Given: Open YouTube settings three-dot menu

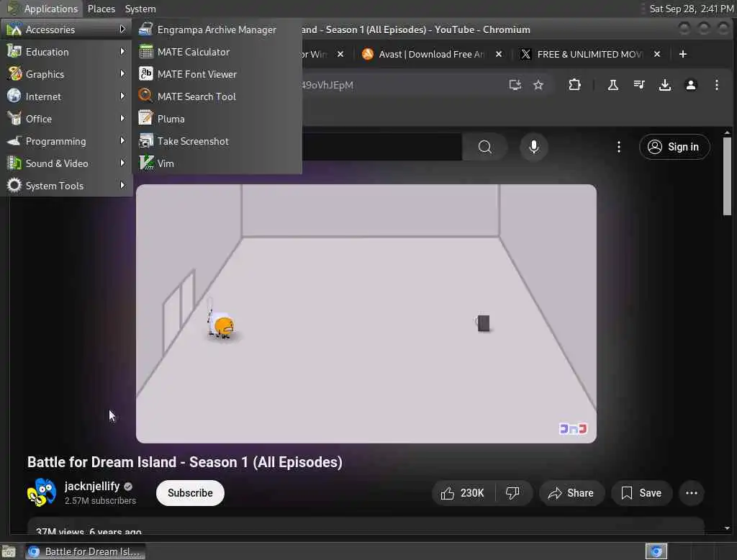Looking at the screenshot, I should (x=618, y=147).
